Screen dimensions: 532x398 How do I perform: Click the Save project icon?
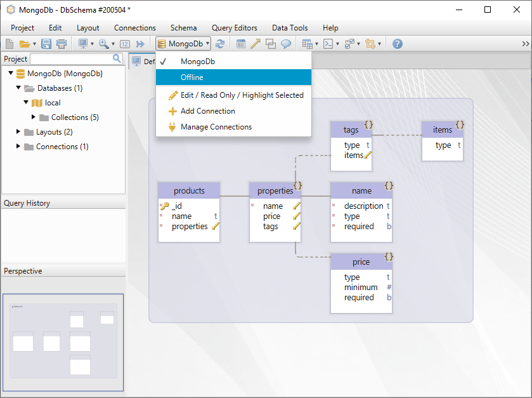pos(46,44)
